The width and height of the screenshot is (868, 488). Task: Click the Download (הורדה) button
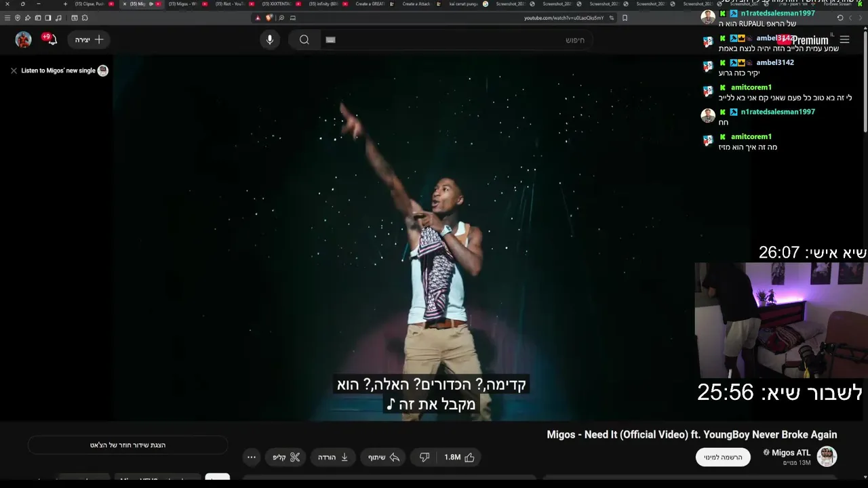(x=333, y=457)
